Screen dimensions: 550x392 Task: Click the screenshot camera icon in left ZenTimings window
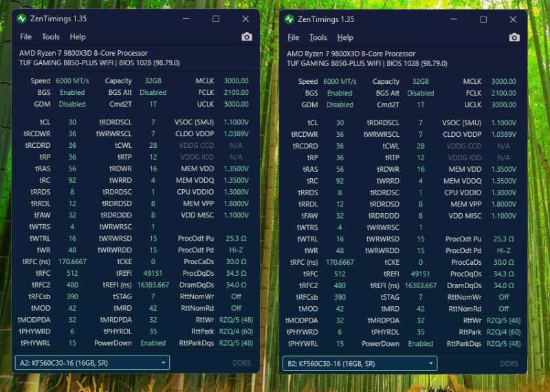point(247,37)
